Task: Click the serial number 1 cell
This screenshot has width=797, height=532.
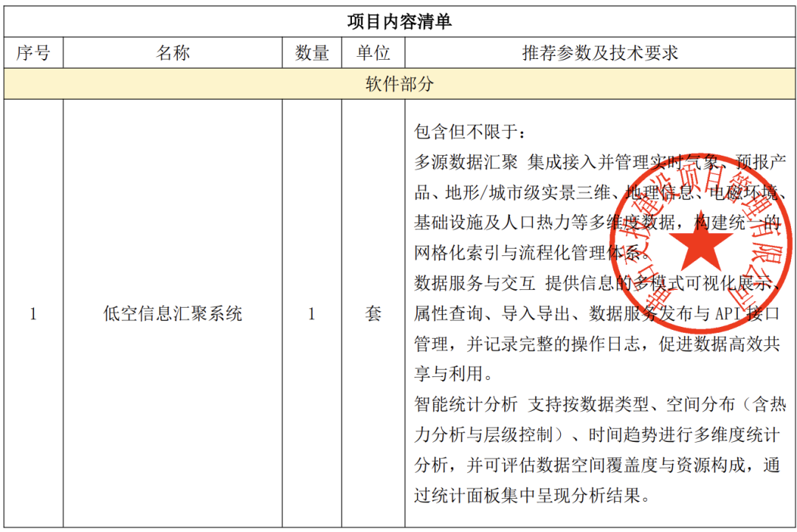Action: [33, 314]
